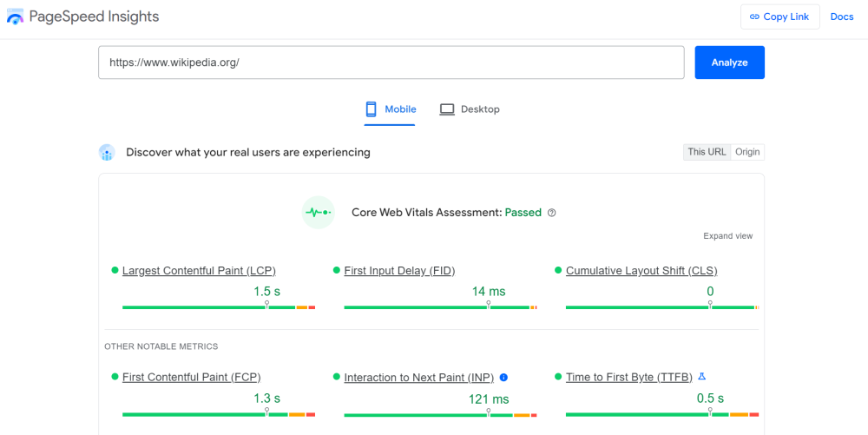
Task: Open the Largest Contentful Paint (LCP) link
Action: click(199, 271)
